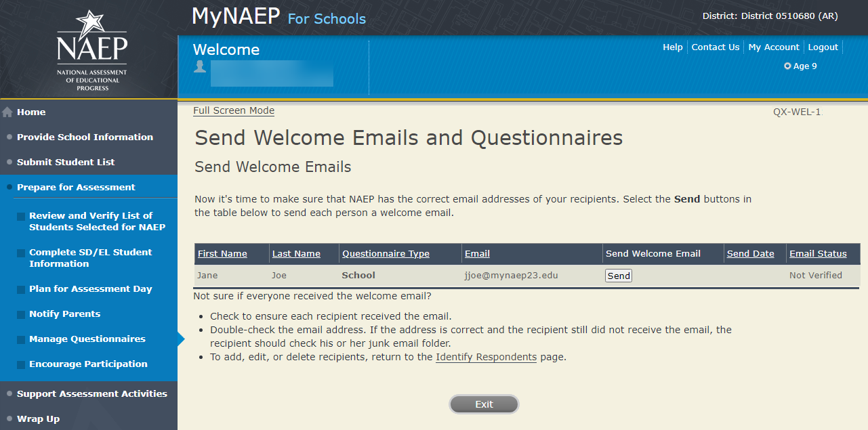Click square icon beside Manage Questionnaires
Image resolution: width=868 pixels, height=430 pixels.
pos(21,340)
